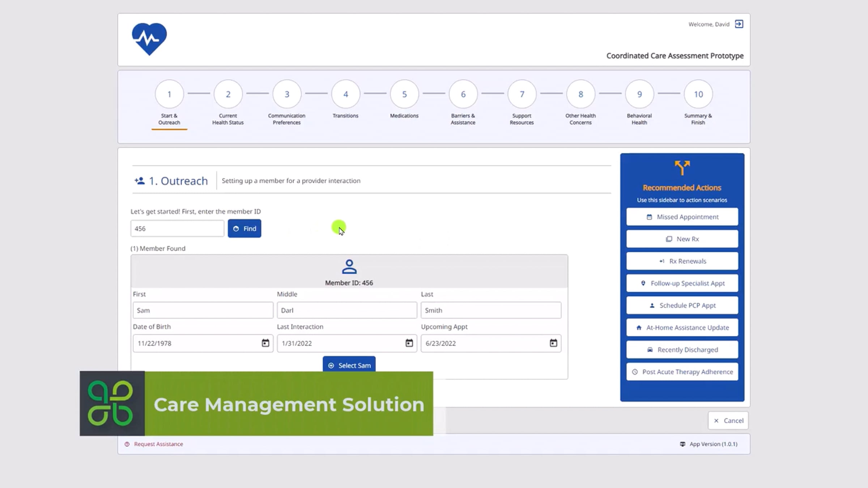Open step 10 Summary & Finish
Viewport: 868px width, 488px height.
click(x=698, y=94)
